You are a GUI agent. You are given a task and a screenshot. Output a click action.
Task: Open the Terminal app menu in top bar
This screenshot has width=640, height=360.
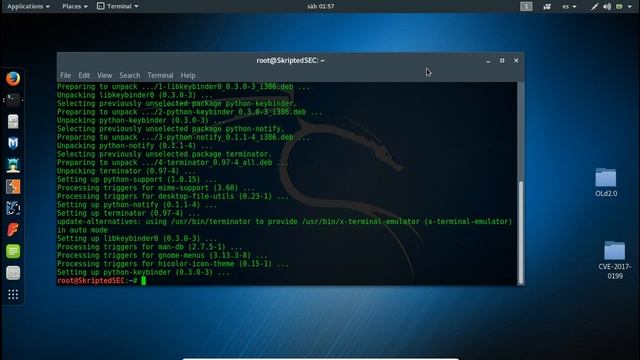pos(118,6)
